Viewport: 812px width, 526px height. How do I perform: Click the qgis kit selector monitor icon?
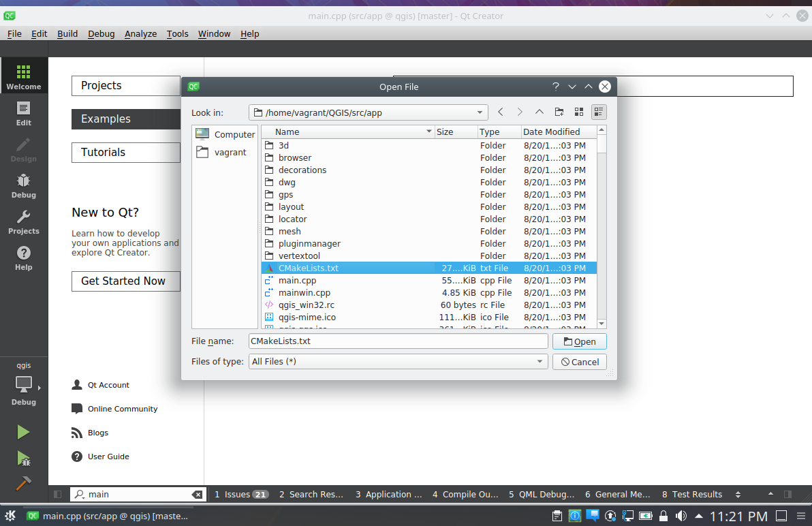coord(24,385)
